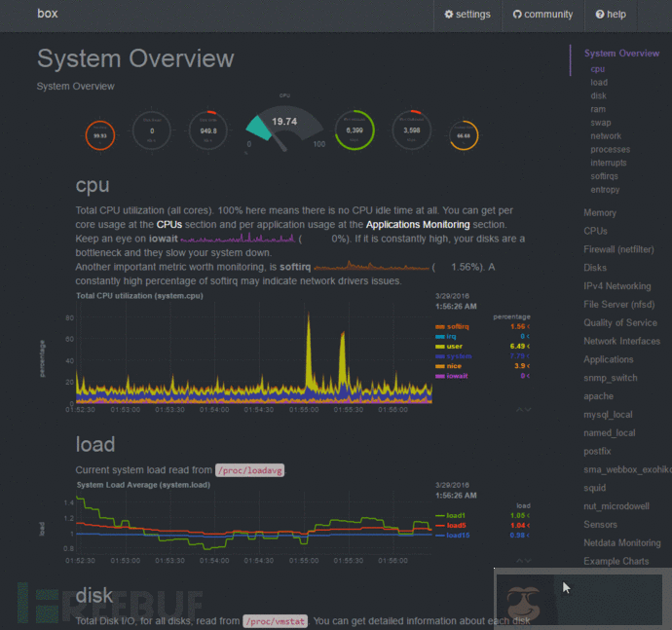This screenshot has height=630, width=672.
Task: Click the /proc/vmstat code label
Action: tap(276, 621)
